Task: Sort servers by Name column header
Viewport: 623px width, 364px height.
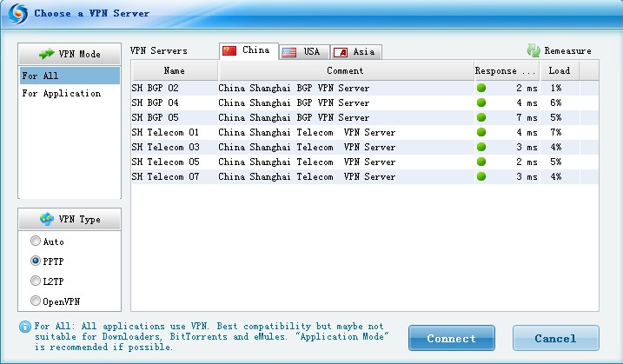Action: tap(175, 70)
